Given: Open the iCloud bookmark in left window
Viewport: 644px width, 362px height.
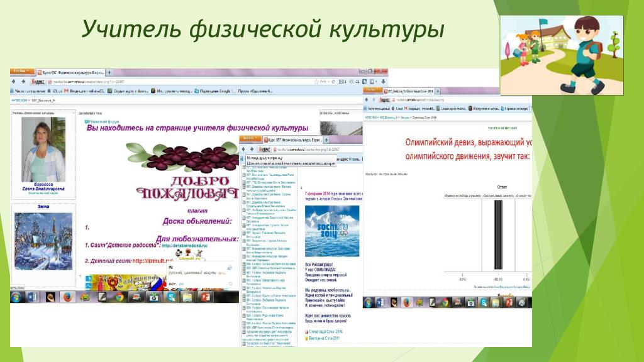Looking at the screenshot, I should coord(55,91).
